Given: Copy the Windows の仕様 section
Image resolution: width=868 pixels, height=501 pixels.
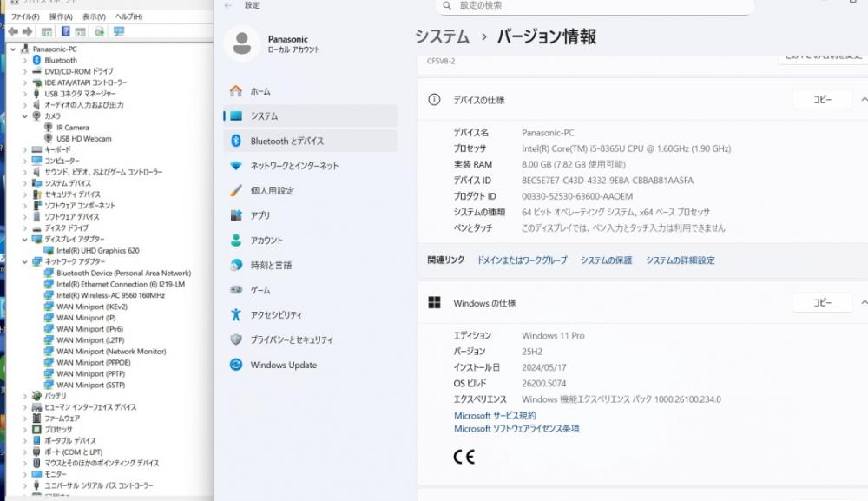Looking at the screenshot, I should [822, 303].
